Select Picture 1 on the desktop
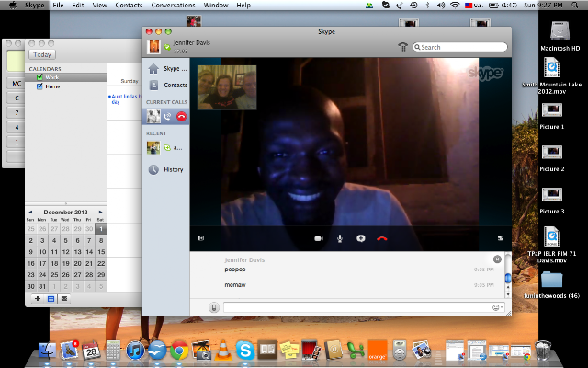588x368 pixels. coord(551,116)
